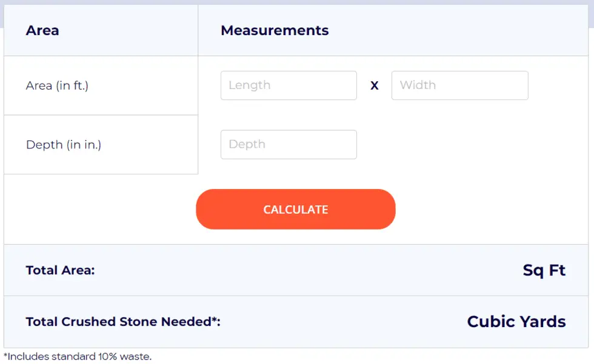Click the Length input field
Viewport: 594px width, 364px height.
[x=289, y=85]
